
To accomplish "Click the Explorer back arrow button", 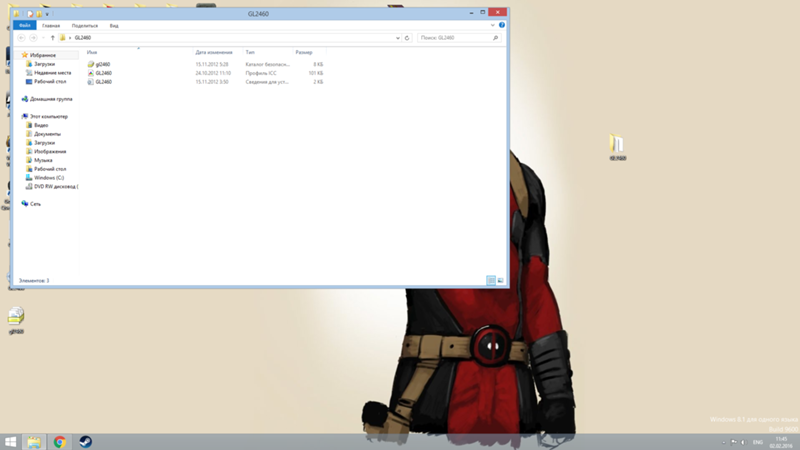I will click(x=21, y=38).
